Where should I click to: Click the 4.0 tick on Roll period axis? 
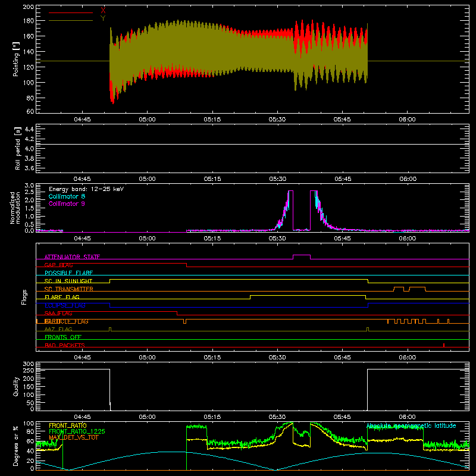tap(29, 149)
